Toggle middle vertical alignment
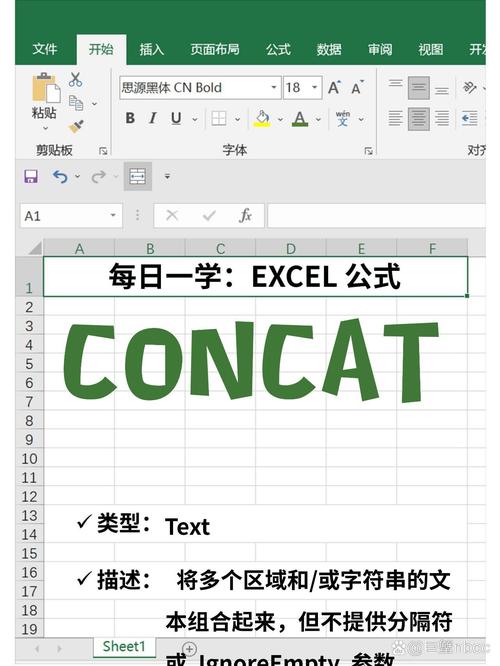The width and height of the screenshot is (500, 666). (x=419, y=87)
